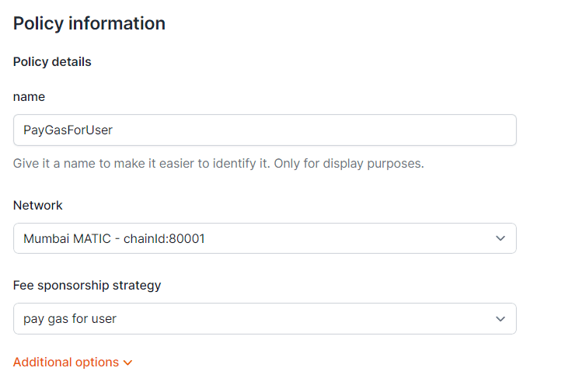The height and width of the screenshot is (392, 565).
Task: Open the Network combo box
Action: click(x=265, y=238)
